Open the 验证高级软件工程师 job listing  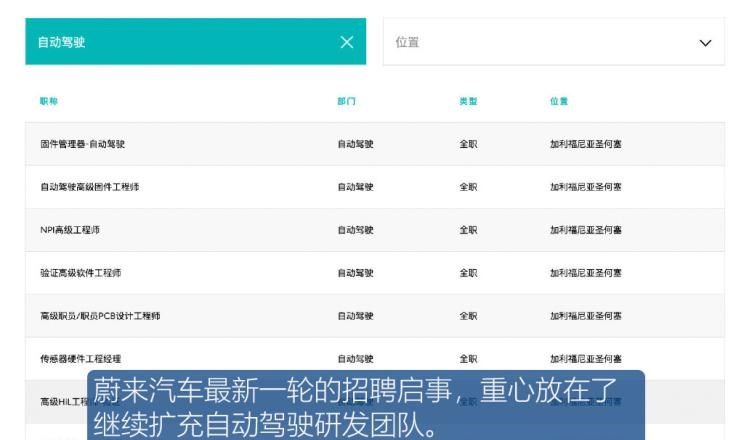(x=81, y=273)
